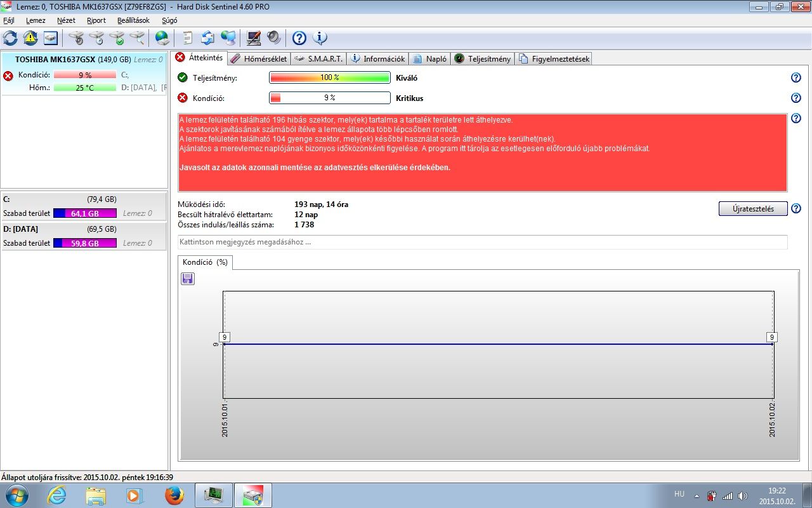812x508 pixels.
Task: Click the Kondíció 9 % bar in overview
Action: [330, 98]
